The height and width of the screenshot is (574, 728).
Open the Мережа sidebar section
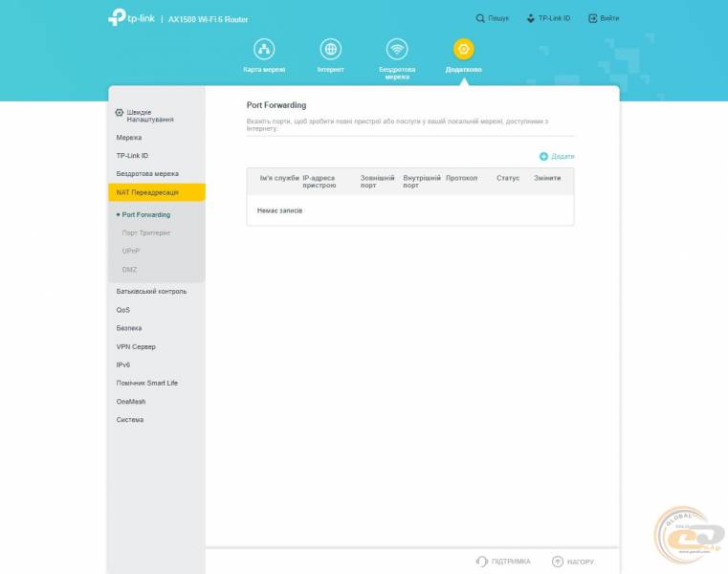point(129,138)
